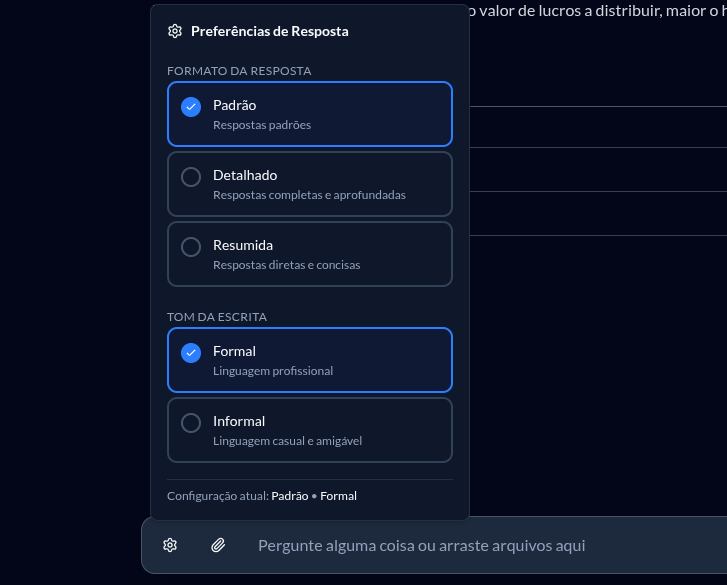Image resolution: width=727 pixels, height=585 pixels.
Task: Click the blue checkmark icon on Padrão
Action: point(191,107)
